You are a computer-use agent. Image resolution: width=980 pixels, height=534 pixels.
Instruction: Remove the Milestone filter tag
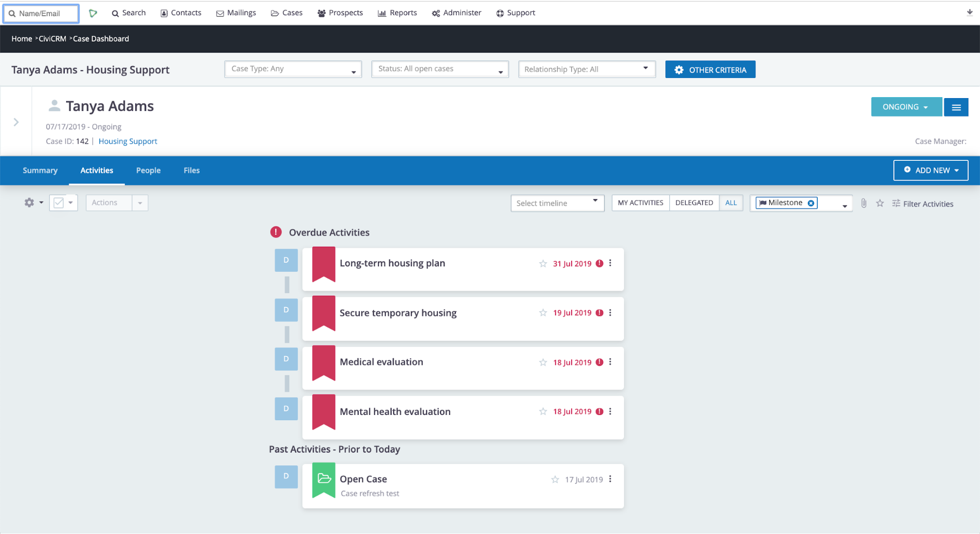click(811, 203)
